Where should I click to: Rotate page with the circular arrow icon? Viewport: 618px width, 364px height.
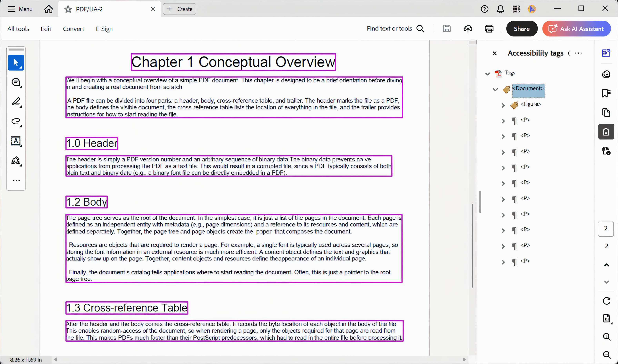pyautogui.click(x=606, y=301)
